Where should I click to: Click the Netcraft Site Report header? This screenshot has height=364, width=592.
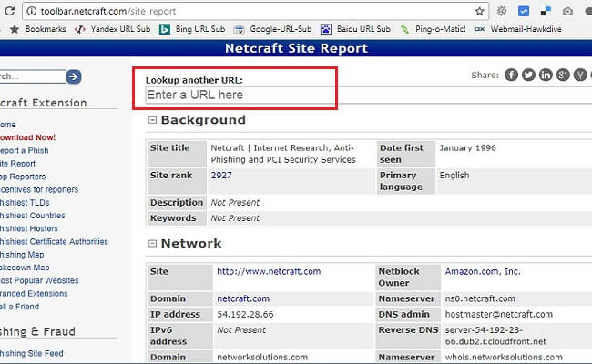pyautogui.click(x=296, y=48)
